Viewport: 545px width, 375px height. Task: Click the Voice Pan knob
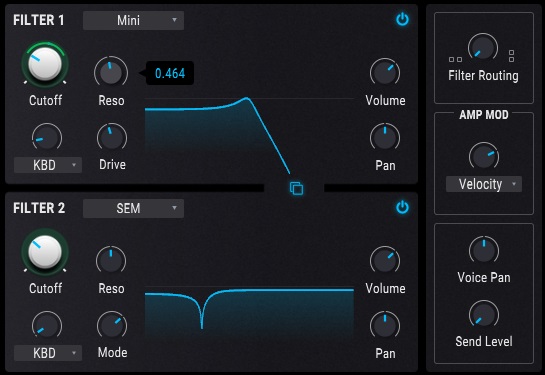pos(484,251)
